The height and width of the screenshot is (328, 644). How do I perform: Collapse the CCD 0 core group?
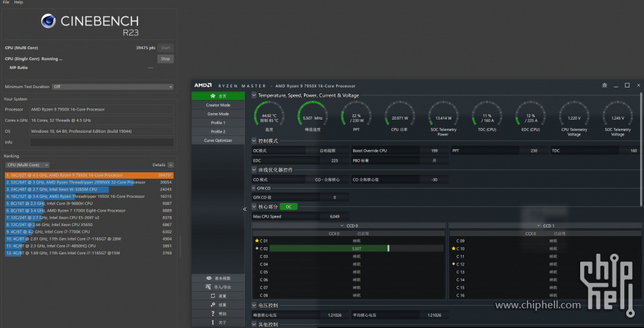point(342,225)
